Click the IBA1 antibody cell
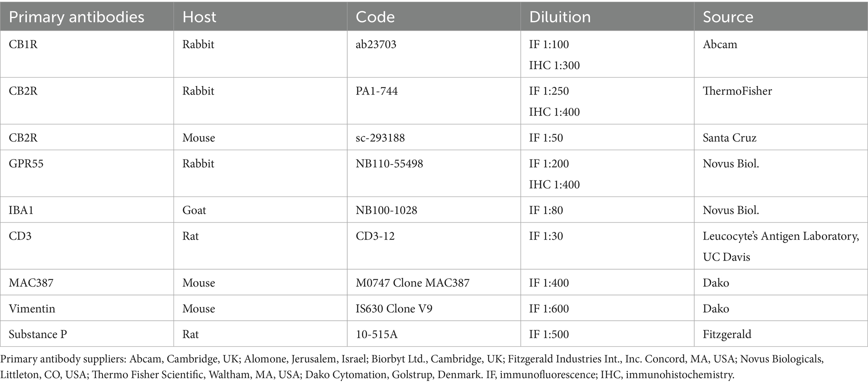Screen dimensions: 868x384 point(21,210)
